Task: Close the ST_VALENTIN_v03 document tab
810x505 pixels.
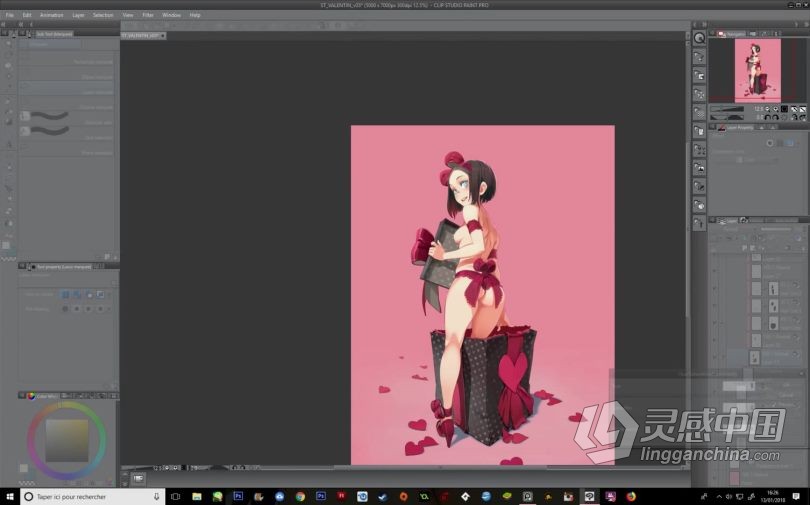Action: 163,36
